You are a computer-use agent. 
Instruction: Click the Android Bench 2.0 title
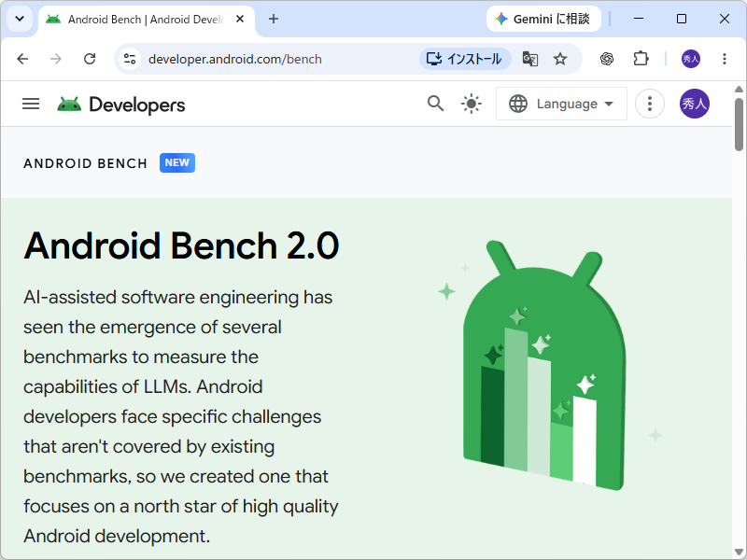(181, 245)
